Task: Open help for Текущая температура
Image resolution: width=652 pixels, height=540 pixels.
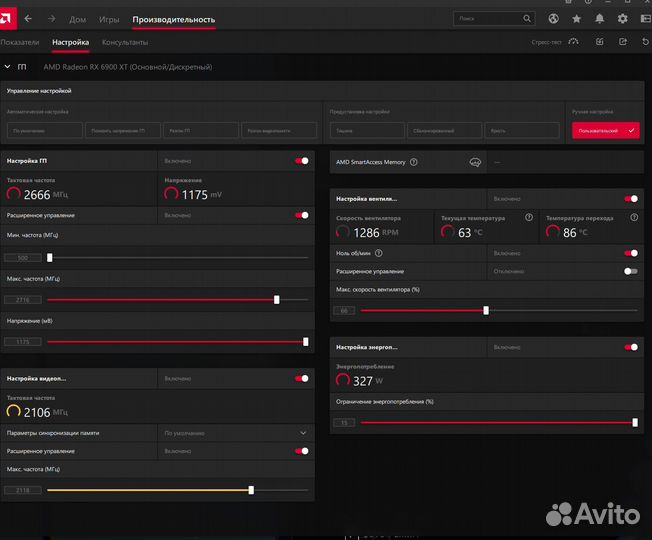Action: (x=529, y=217)
